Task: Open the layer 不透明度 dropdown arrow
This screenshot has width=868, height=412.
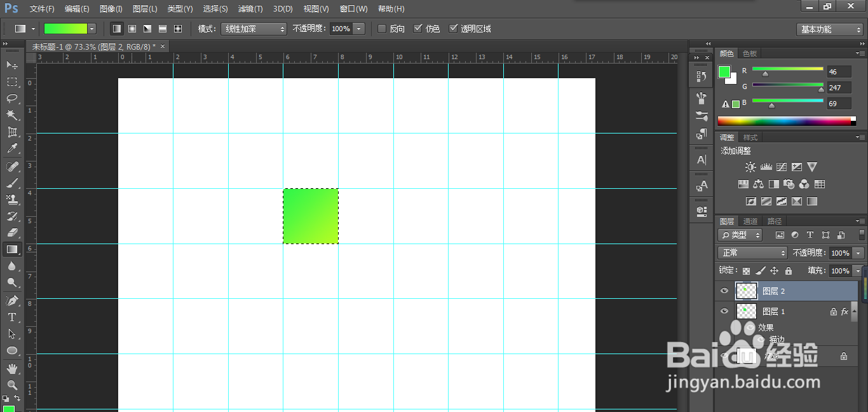Action: coord(859,253)
